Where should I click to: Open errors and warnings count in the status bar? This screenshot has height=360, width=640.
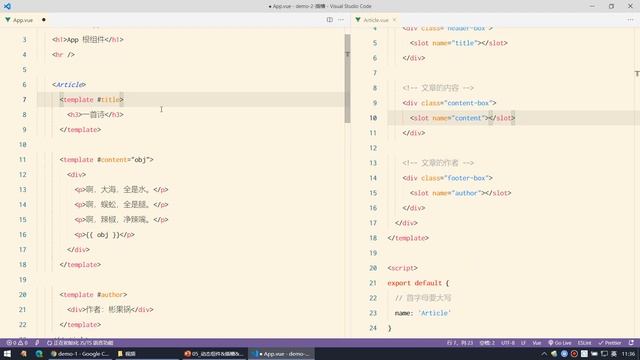17,343
